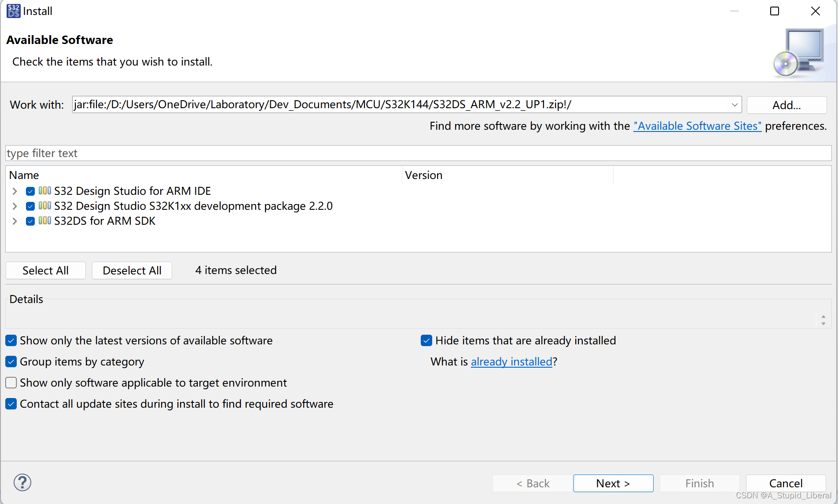Toggle Hide items that are already installed
Screen dimensions: 838x504
(x=426, y=340)
